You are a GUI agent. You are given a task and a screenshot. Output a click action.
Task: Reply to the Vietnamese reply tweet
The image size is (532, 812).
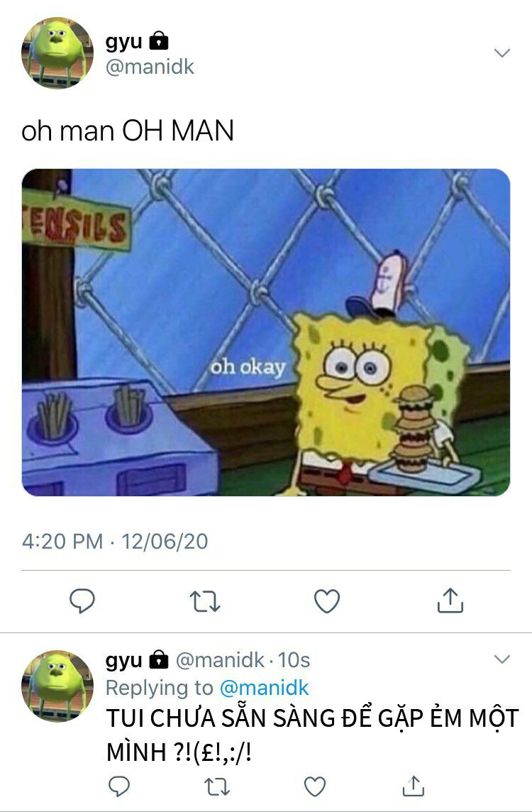tap(119, 786)
